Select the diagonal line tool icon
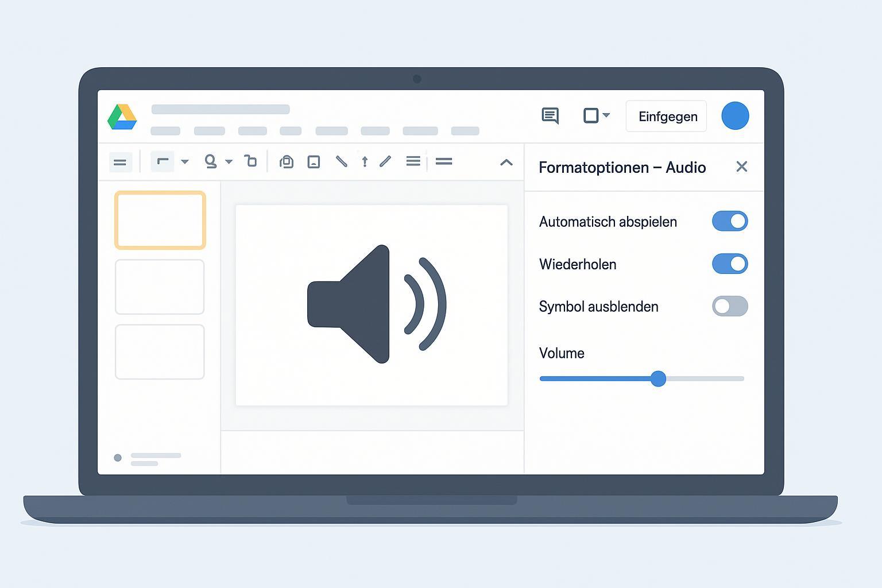Viewport: 882px width, 588px height. [x=342, y=162]
